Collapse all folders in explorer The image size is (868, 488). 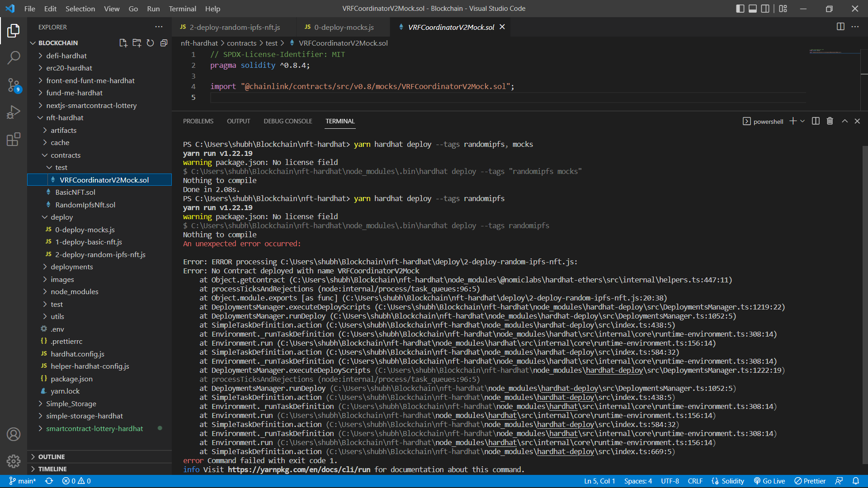click(164, 43)
